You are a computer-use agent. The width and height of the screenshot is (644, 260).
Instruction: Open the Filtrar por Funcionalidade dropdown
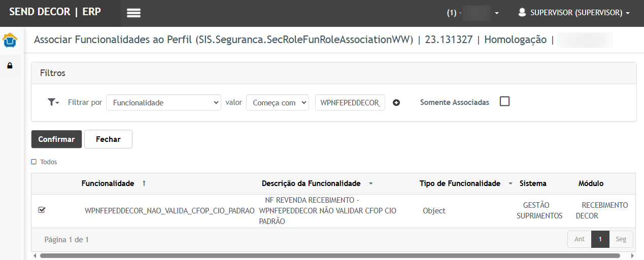point(163,102)
